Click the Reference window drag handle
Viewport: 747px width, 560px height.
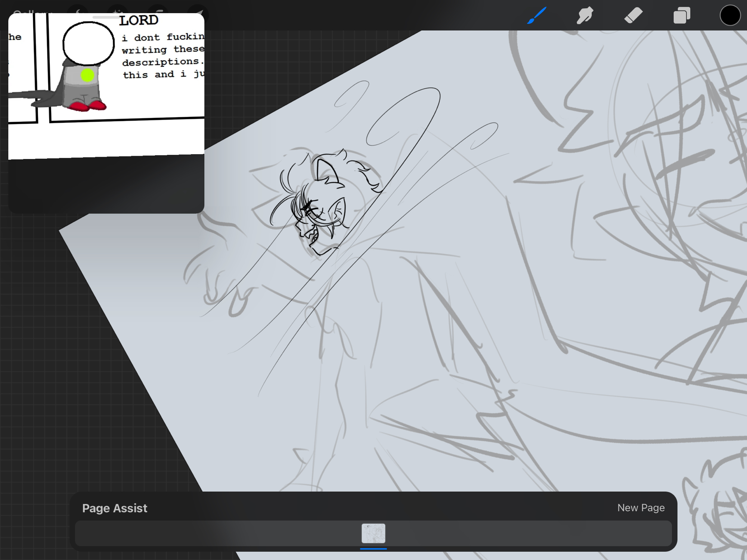coord(106,17)
